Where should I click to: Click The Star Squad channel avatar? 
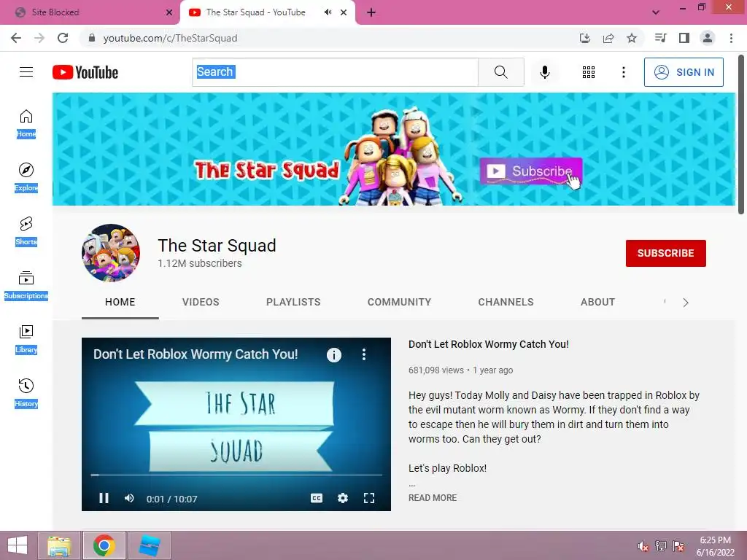[x=111, y=253]
